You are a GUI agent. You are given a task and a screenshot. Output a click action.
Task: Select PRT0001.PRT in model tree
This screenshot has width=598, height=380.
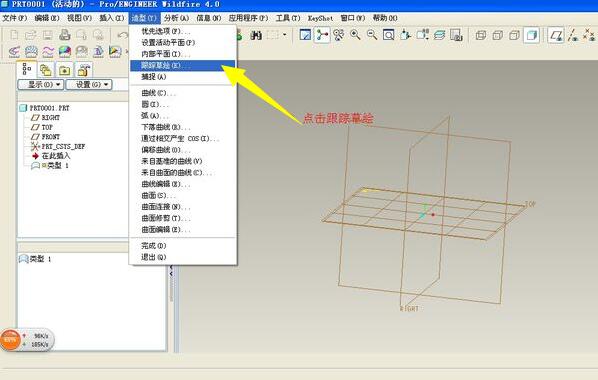(45, 108)
